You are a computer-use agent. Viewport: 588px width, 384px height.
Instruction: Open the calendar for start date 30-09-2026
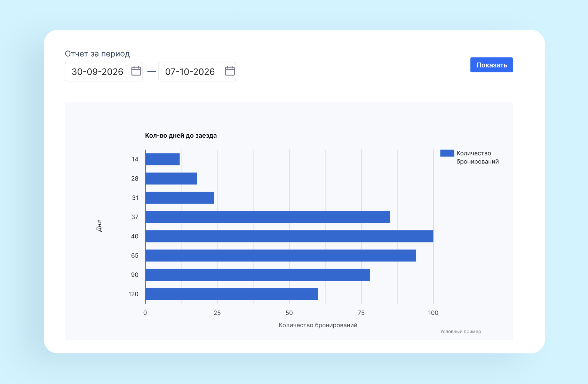136,71
